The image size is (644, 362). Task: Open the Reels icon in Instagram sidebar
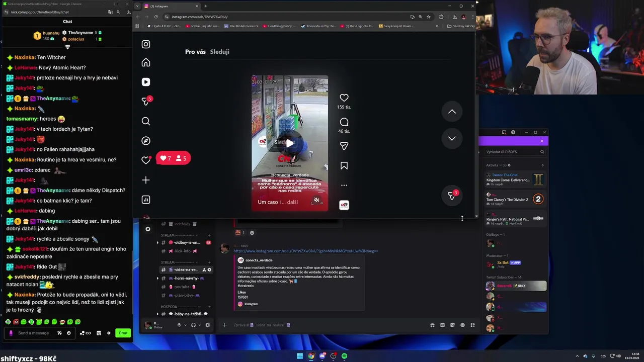pos(146,82)
